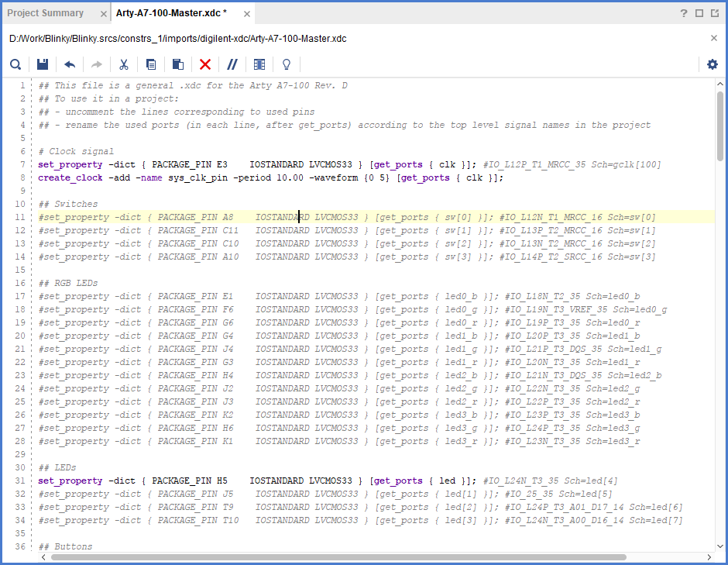
Task: Select the Arty-A7-100-Master.xdc tab
Action: click(x=171, y=13)
